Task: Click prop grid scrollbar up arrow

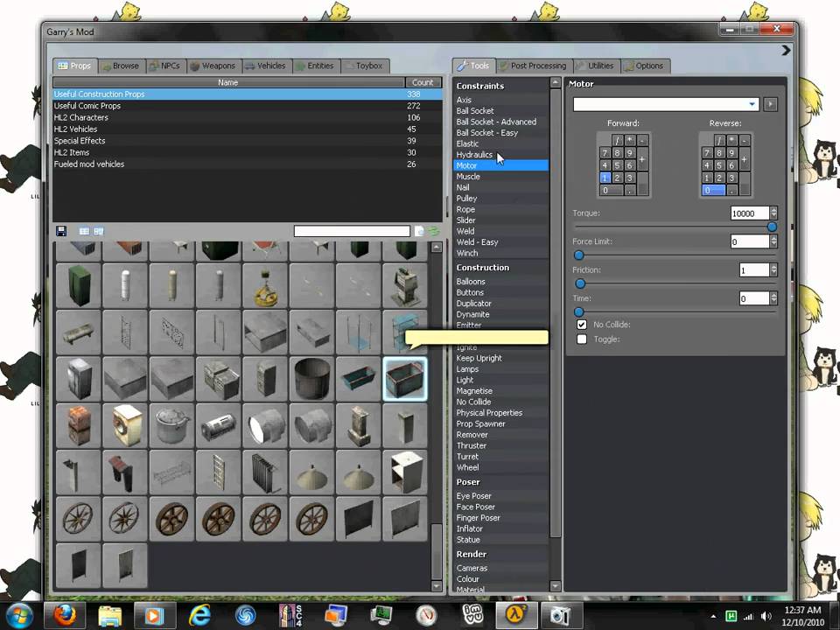Action: coord(437,247)
